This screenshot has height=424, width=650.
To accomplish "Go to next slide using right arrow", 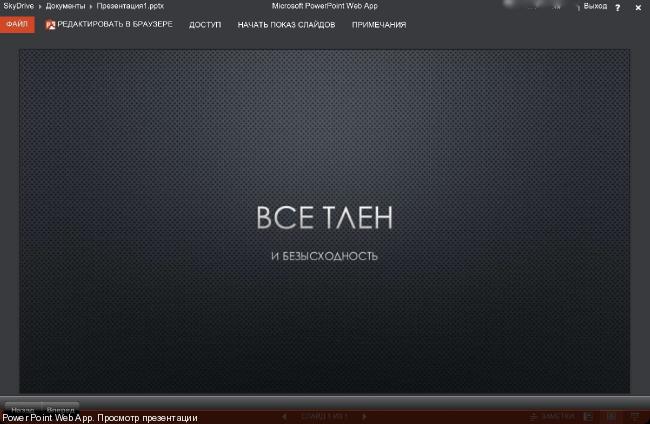I will pos(364,416).
